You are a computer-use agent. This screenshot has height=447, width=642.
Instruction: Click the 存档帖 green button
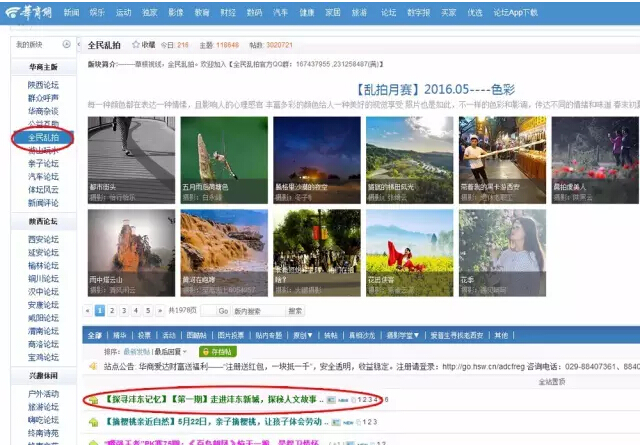[218, 352]
